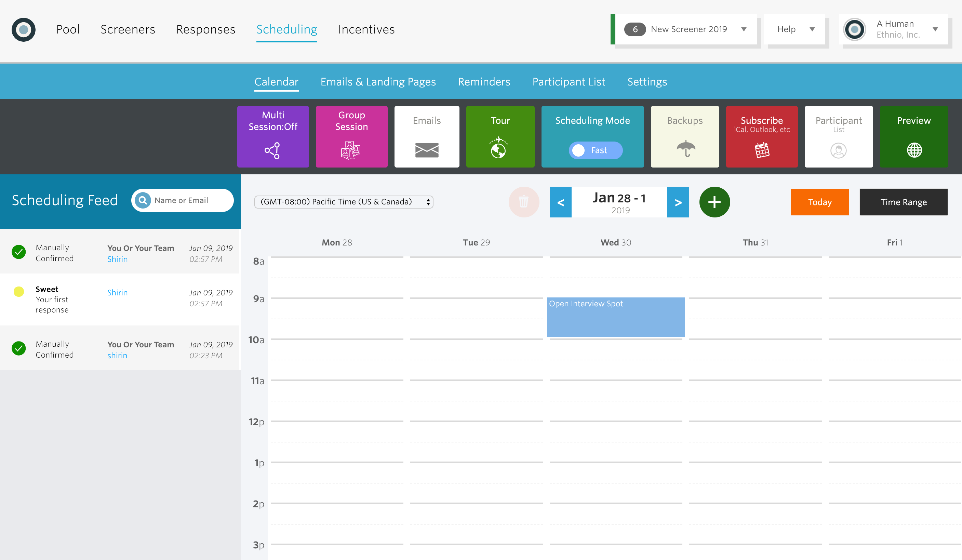Select Scheduling in top navigation
Screen dimensions: 962x560
point(287,29)
